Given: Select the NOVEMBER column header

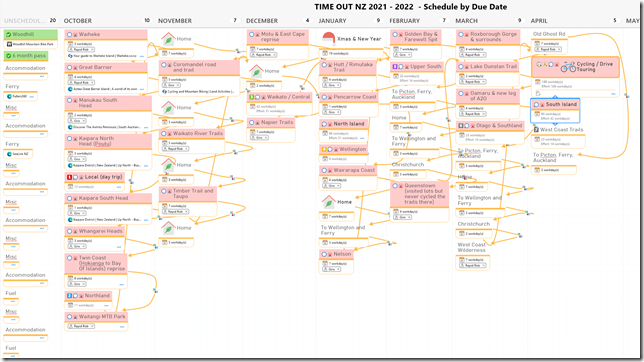Looking at the screenshot, I should (x=175, y=21).
